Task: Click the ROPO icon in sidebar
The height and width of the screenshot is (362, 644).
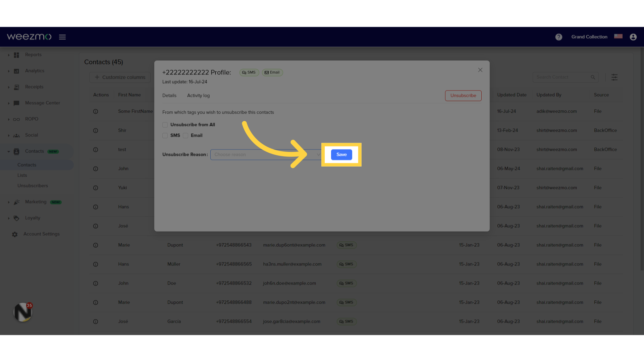Action: (16, 119)
